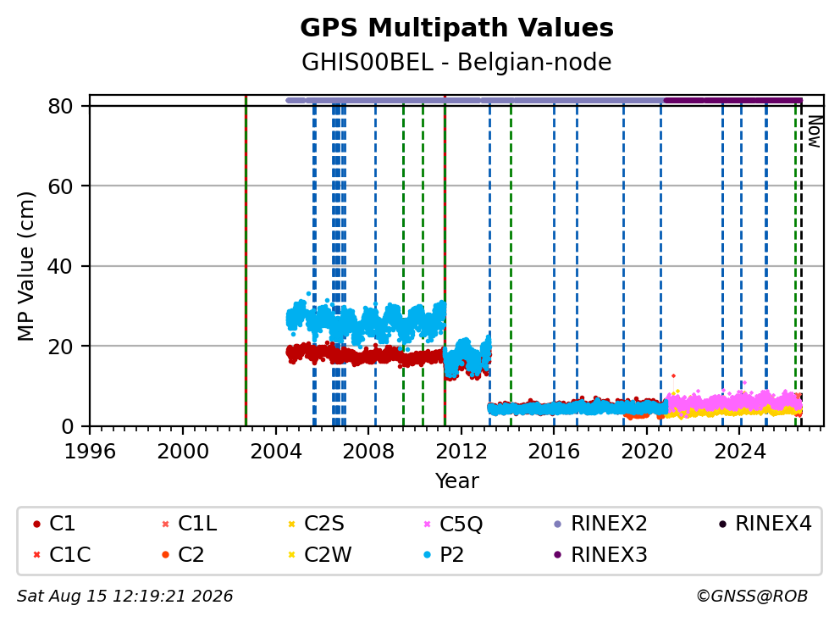Click the RINEX3 legend entry
Viewport: 840px width, 622px height.
(x=600, y=554)
